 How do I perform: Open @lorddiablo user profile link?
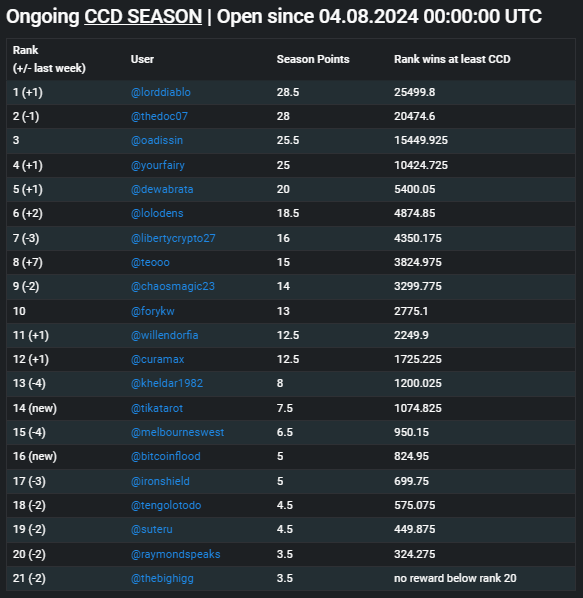[161, 92]
